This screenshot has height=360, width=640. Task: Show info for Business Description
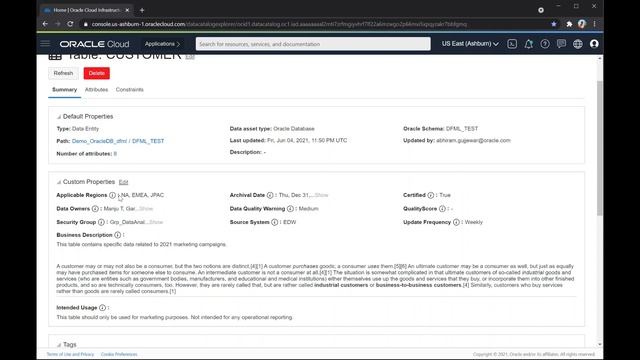[x=118, y=235]
